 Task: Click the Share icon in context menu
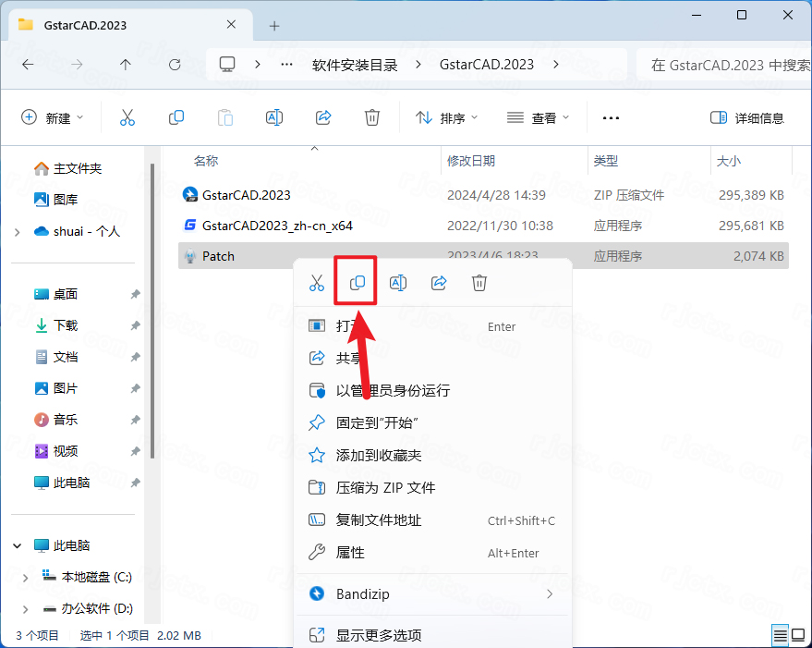pos(439,283)
